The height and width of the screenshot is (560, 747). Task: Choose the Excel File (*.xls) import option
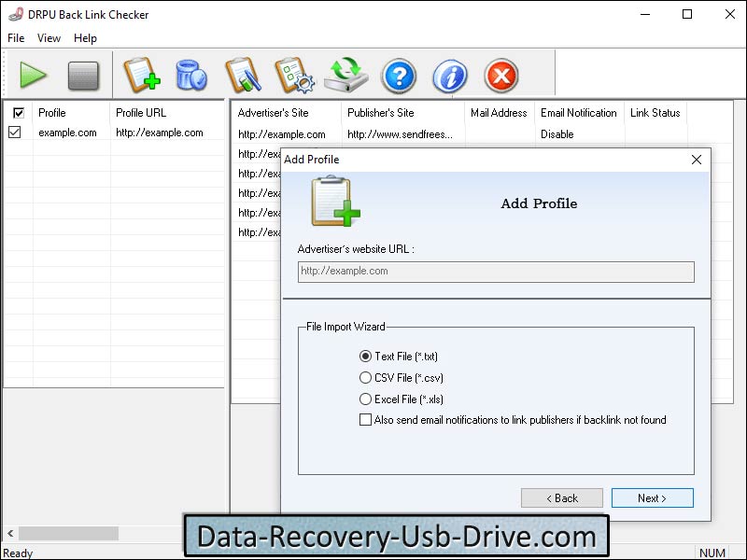pos(365,399)
